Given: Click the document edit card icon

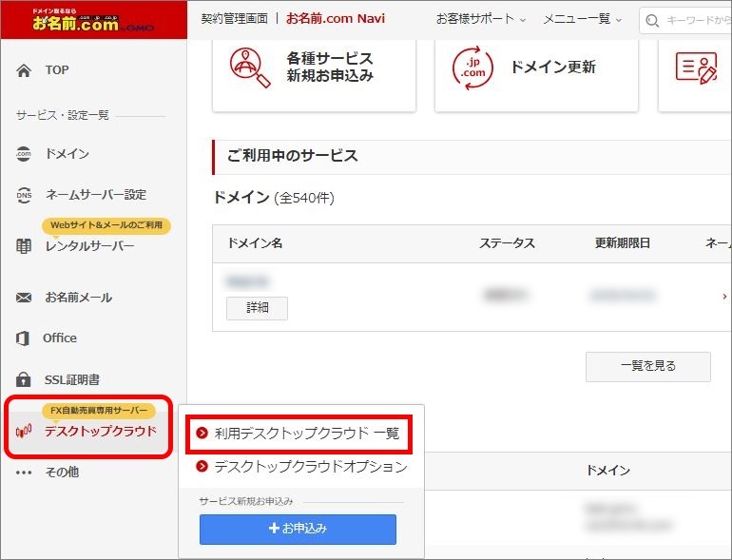Looking at the screenshot, I should point(696,68).
